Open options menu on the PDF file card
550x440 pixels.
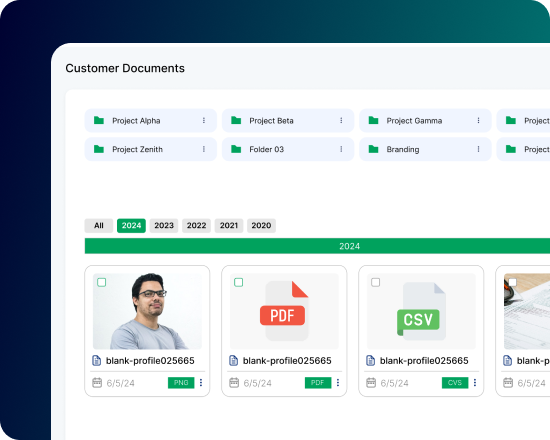click(x=338, y=382)
